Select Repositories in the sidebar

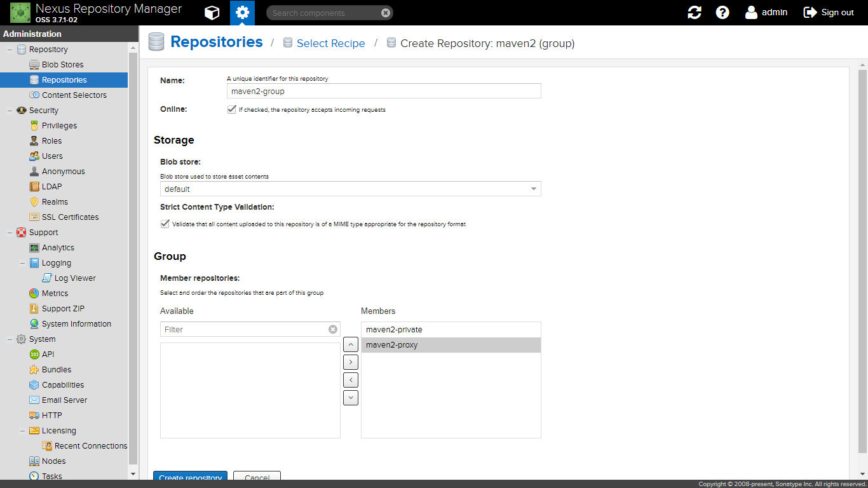[x=64, y=80]
